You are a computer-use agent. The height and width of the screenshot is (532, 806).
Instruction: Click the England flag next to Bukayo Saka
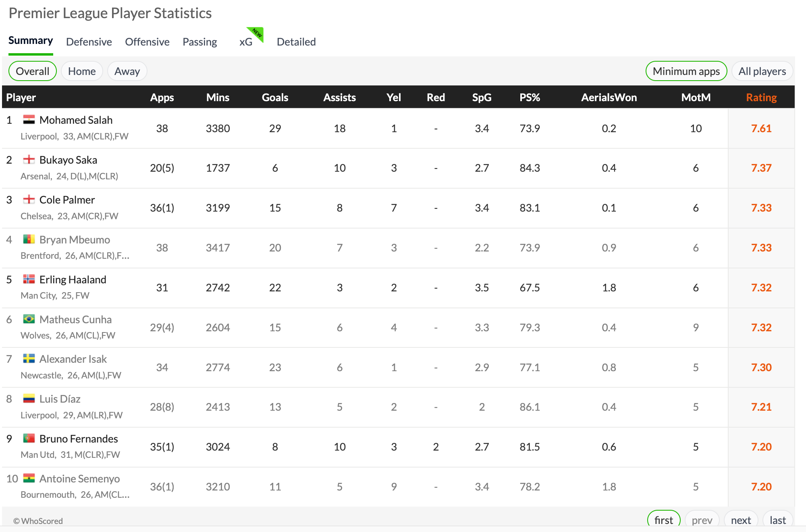(29, 160)
